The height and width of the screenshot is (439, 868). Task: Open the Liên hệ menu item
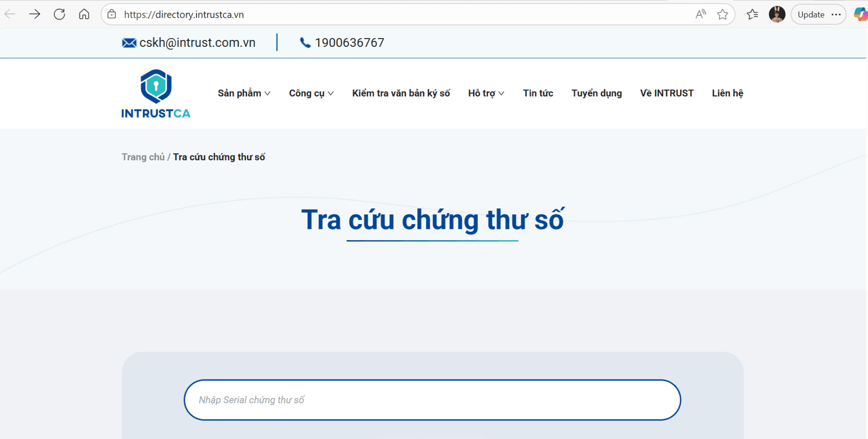728,93
